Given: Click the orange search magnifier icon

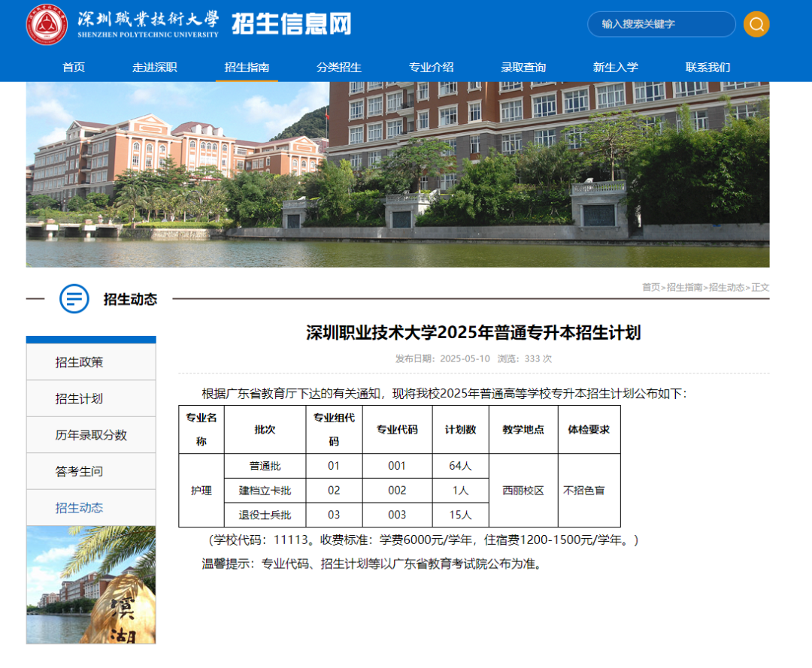Looking at the screenshot, I should (x=756, y=24).
